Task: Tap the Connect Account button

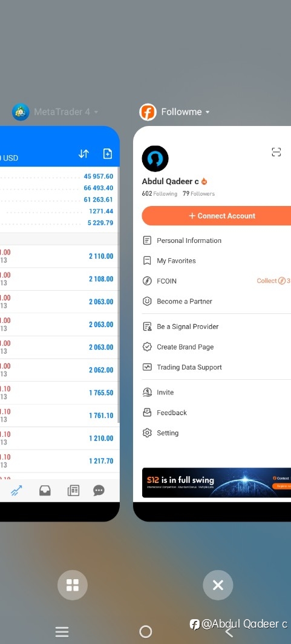Action: point(217,216)
